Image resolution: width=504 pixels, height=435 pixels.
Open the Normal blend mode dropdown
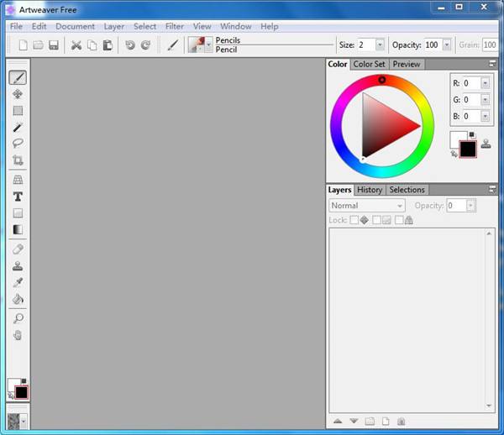[367, 206]
